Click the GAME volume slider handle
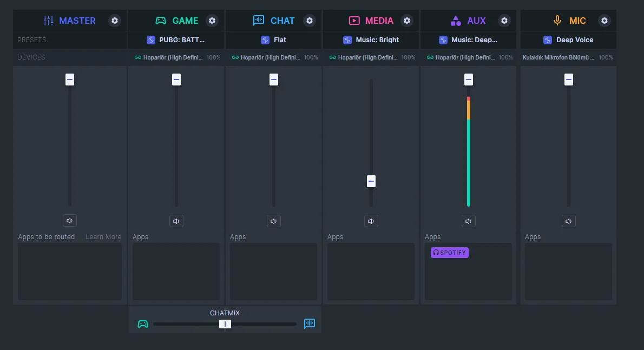This screenshot has width=644, height=350. click(176, 80)
